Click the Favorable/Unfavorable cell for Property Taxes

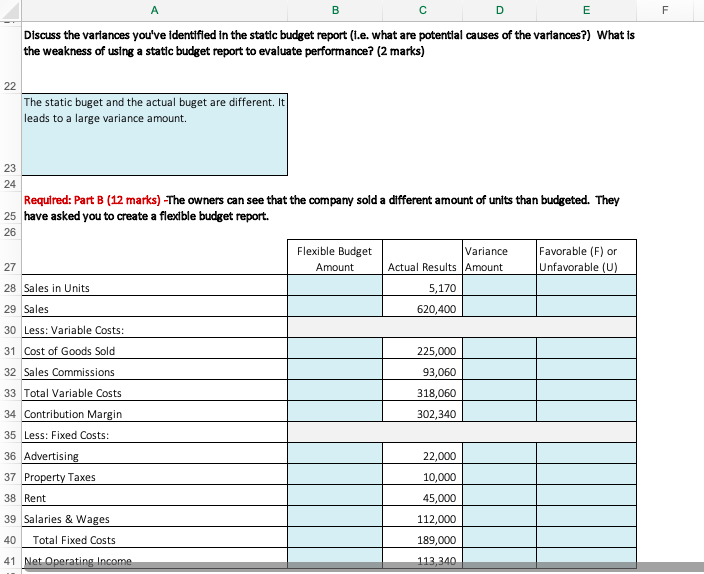(x=586, y=474)
